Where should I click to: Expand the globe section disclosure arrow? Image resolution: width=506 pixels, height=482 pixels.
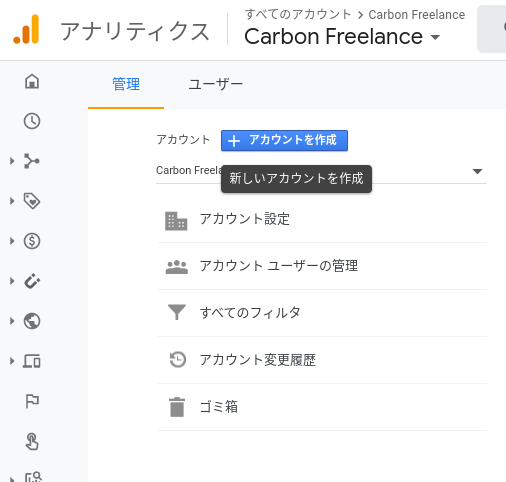[12, 321]
